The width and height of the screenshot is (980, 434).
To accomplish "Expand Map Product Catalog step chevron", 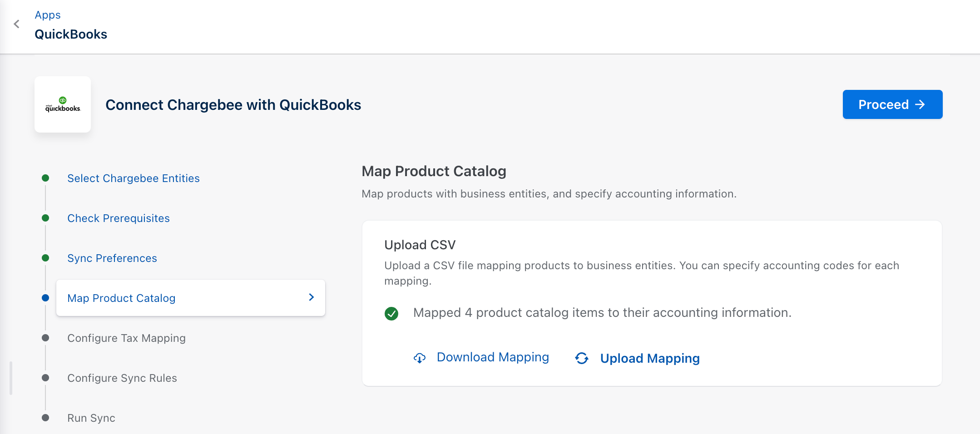I will (312, 297).
